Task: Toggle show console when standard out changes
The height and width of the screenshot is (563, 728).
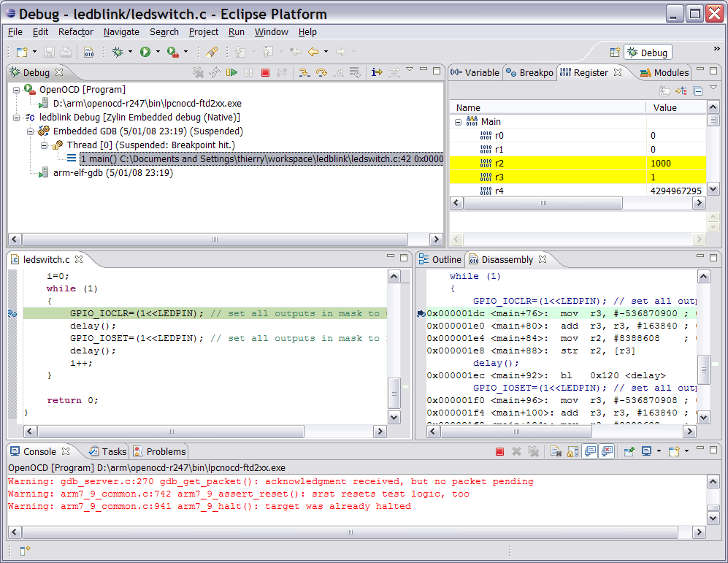Action: pyautogui.click(x=590, y=451)
